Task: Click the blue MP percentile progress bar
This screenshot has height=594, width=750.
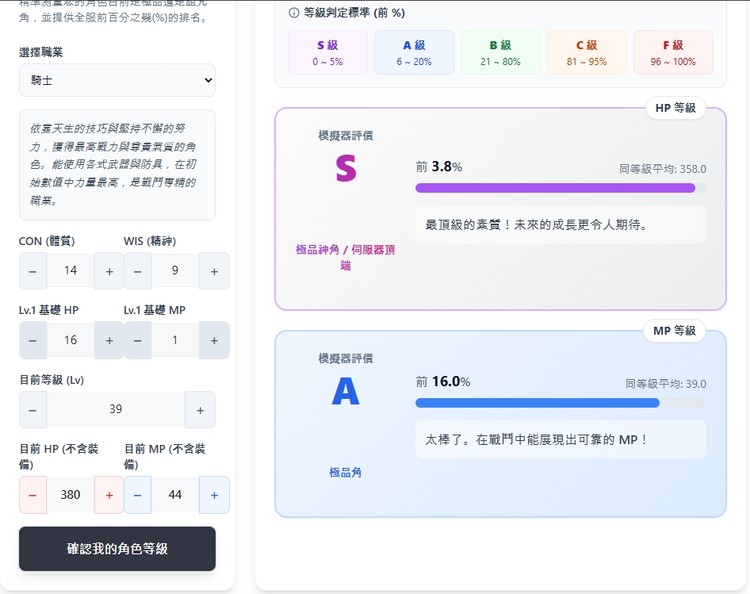Action: click(x=561, y=403)
